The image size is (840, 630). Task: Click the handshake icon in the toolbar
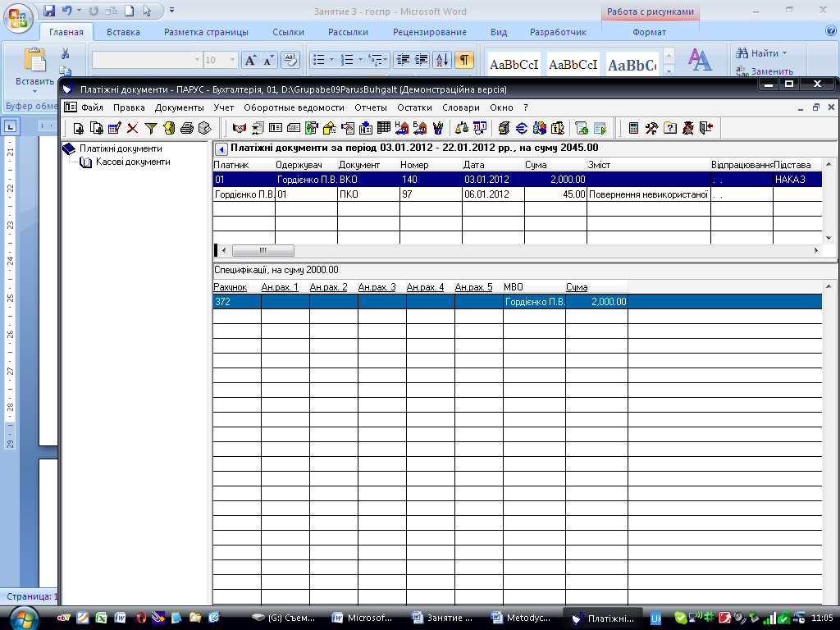click(x=239, y=129)
